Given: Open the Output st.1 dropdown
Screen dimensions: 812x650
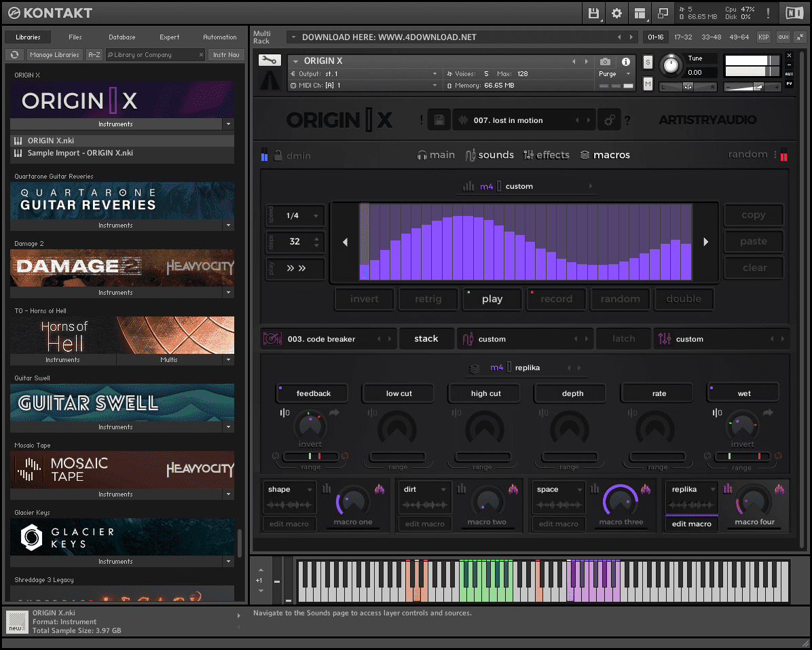Looking at the screenshot, I should click(x=365, y=74).
